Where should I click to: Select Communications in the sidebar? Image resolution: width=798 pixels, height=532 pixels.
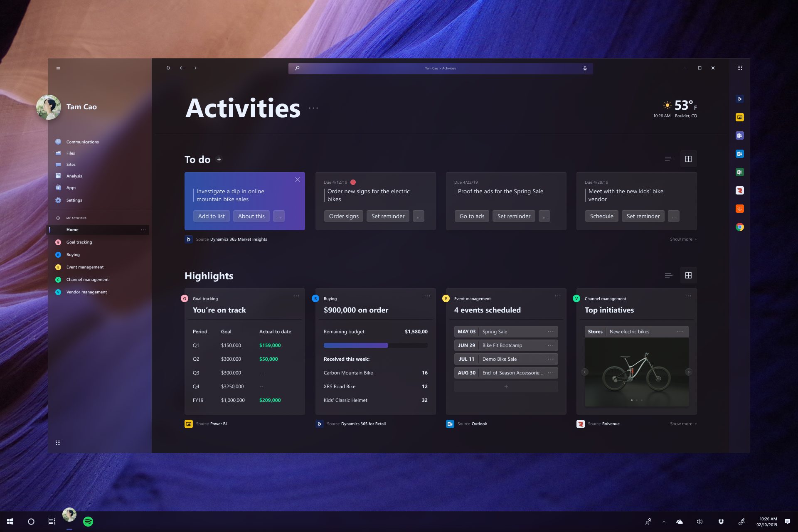click(83, 142)
